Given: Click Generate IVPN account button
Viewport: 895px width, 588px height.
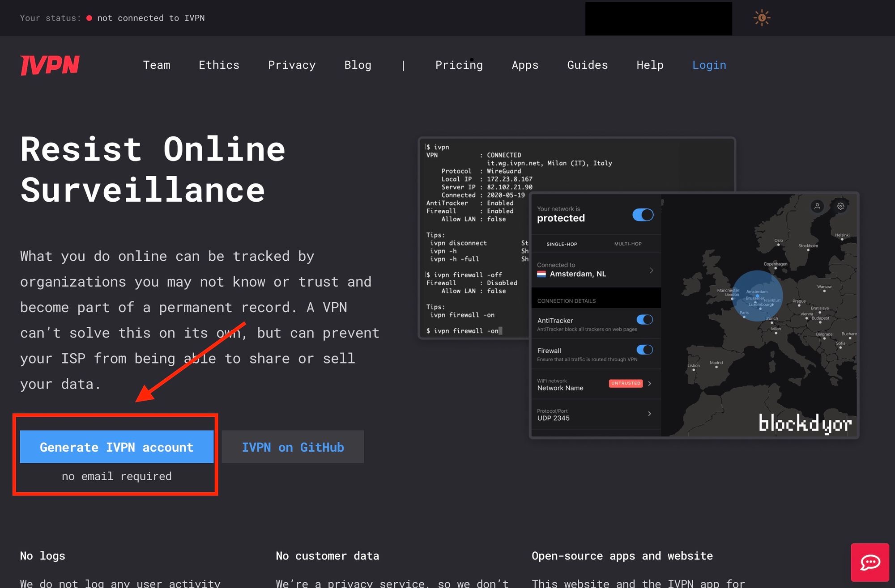Looking at the screenshot, I should (x=116, y=447).
